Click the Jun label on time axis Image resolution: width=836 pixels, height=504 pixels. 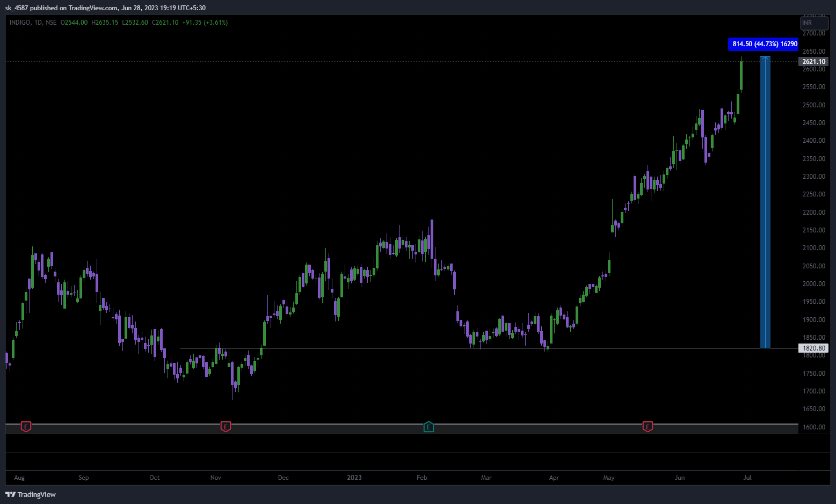click(x=680, y=478)
